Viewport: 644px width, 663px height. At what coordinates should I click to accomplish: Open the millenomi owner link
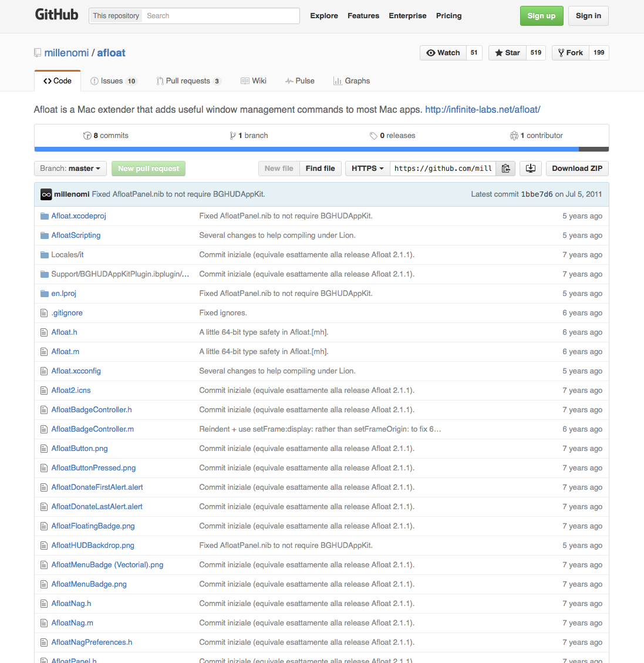66,53
